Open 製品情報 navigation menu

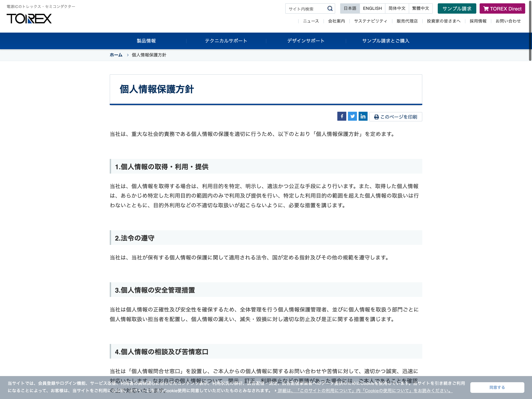[x=146, y=41]
